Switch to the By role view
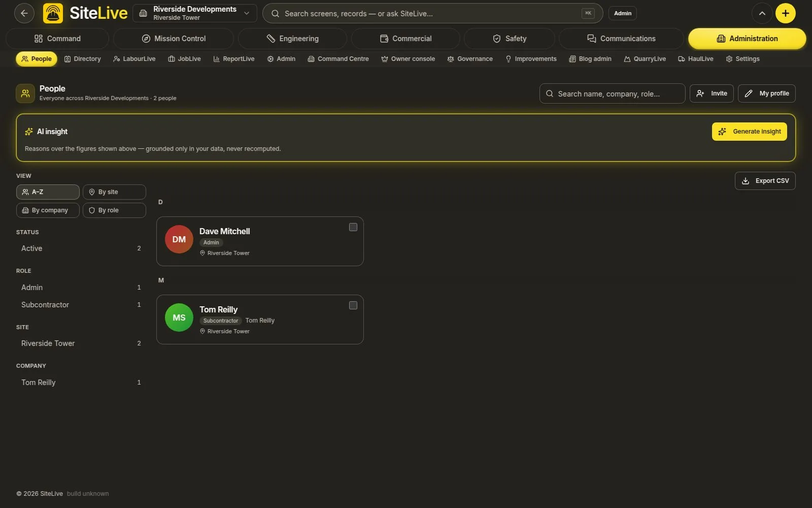Viewport: 812px width, 508px height. point(114,210)
